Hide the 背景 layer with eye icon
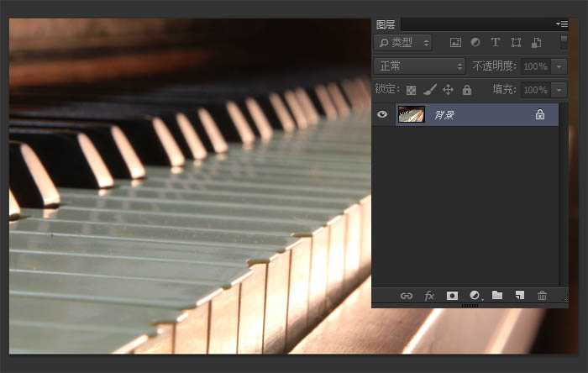Image resolution: width=588 pixels, height=373 pixels. (382, 114)
